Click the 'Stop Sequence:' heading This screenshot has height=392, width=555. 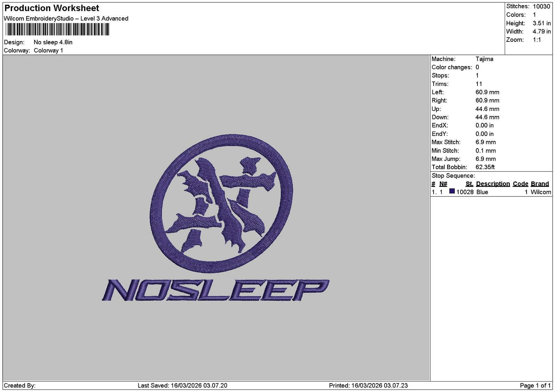pos(453,175)
